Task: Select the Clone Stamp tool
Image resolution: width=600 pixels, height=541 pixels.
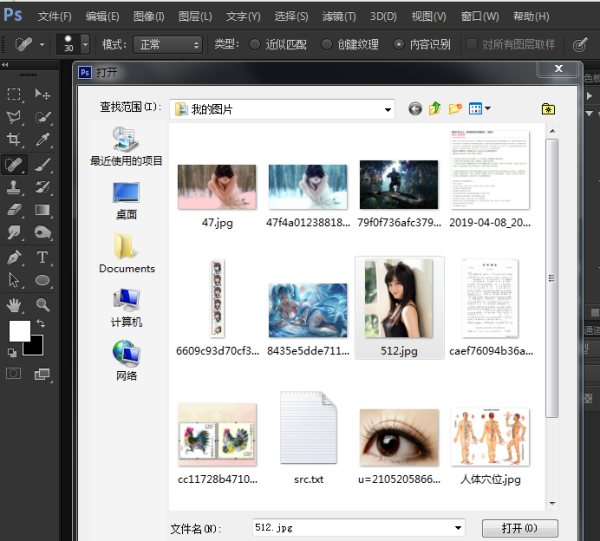Action: click(x=14, y=187)
